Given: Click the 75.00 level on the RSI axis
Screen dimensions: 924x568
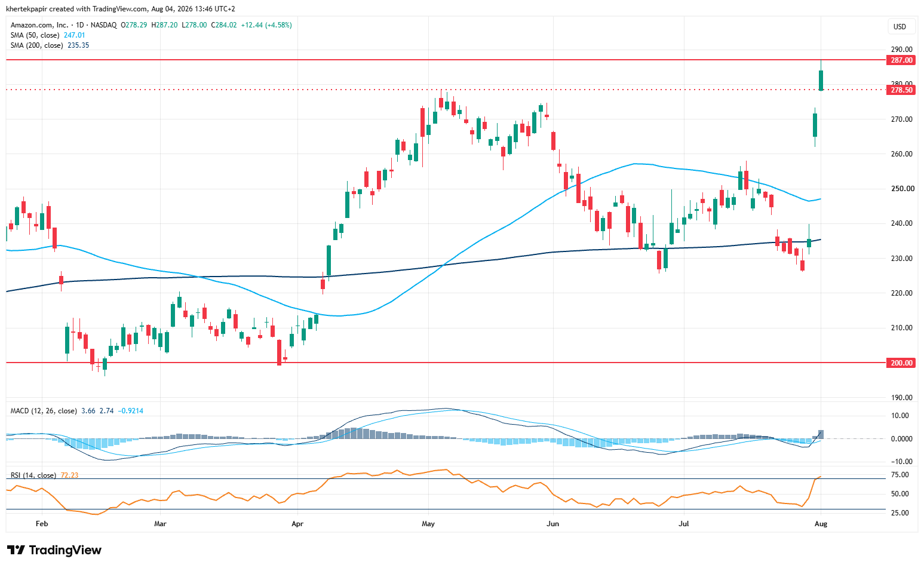Looking at the screenshot, I should [900, 475].
